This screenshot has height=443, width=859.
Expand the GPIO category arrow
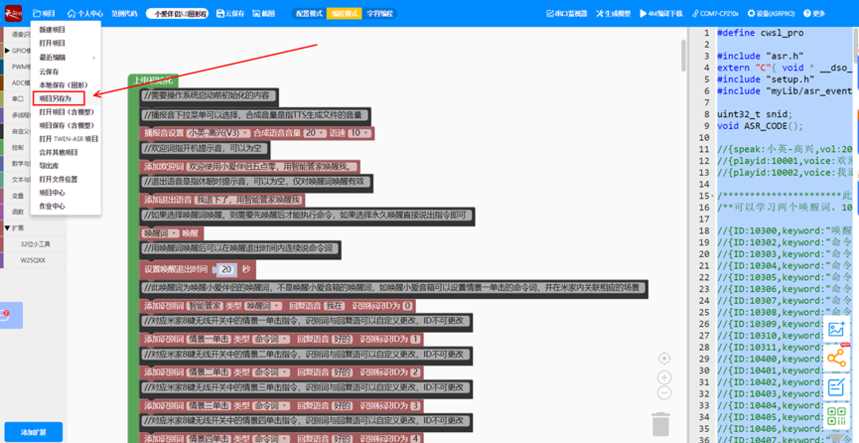click(7, 50)
